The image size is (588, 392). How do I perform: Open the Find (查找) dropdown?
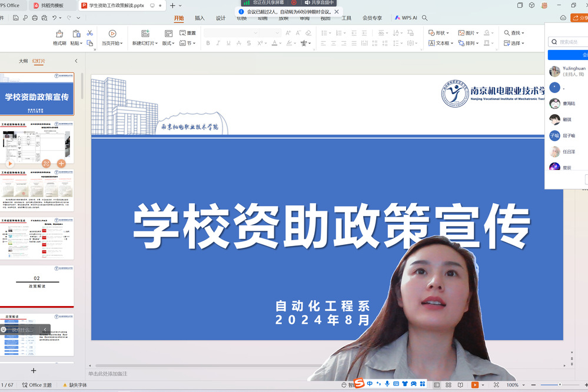click(x=514, y=33)
